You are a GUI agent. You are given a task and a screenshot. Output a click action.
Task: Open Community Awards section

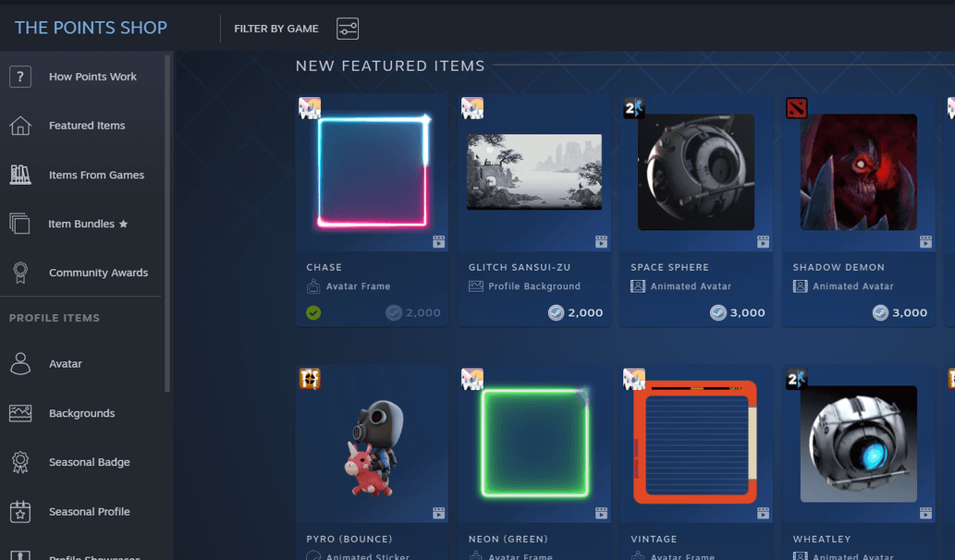[98, 273]
